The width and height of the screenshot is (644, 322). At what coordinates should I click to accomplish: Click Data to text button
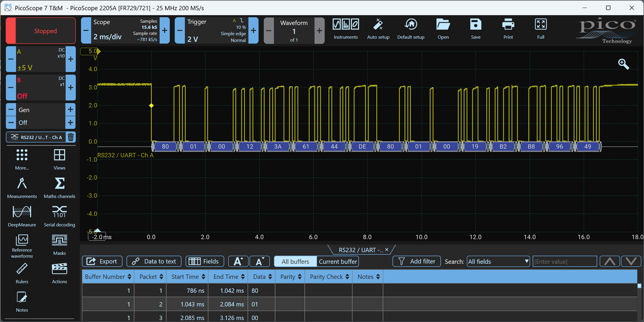click(x=154, y=261)
